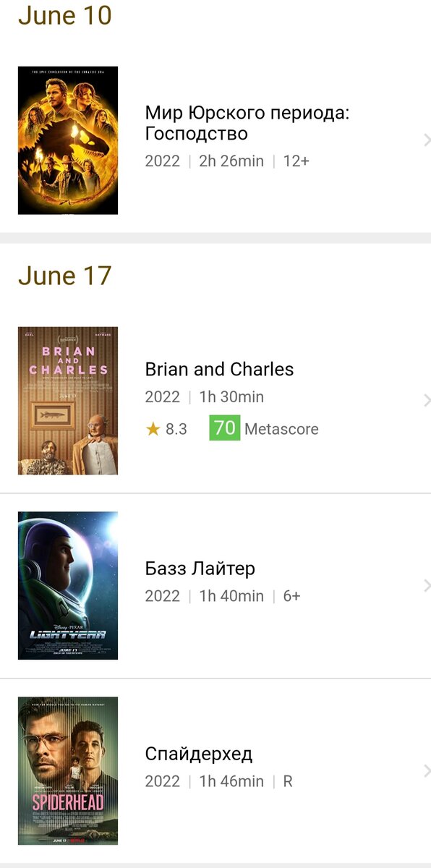Open the movie titled Brian and Charles
Screen dimensions: 431x868
[x=219, y=369]
